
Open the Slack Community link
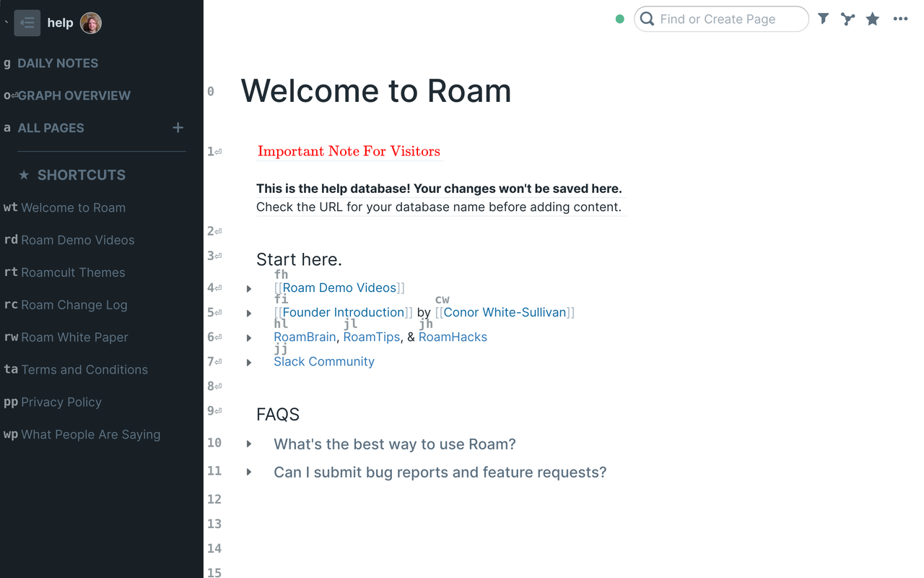coord(324,361)
